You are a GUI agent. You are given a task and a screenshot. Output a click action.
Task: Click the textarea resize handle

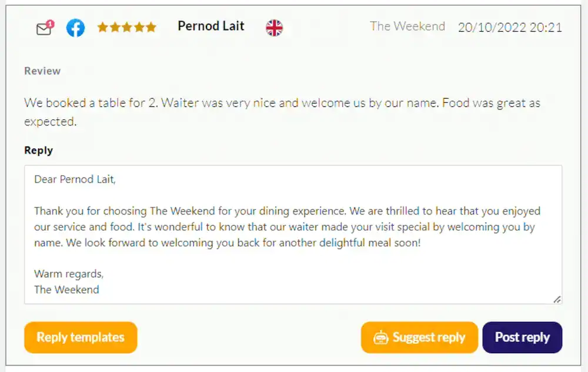pos(557,300)
